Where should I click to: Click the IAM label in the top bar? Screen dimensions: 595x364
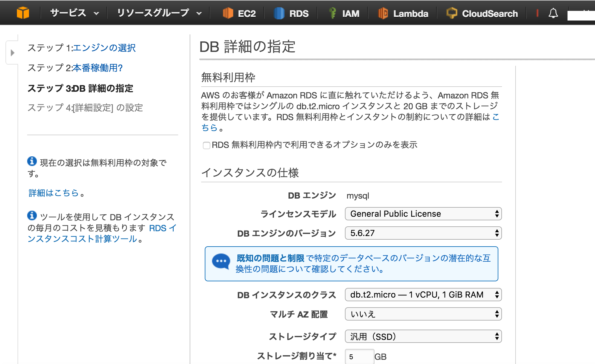[351, 14]
